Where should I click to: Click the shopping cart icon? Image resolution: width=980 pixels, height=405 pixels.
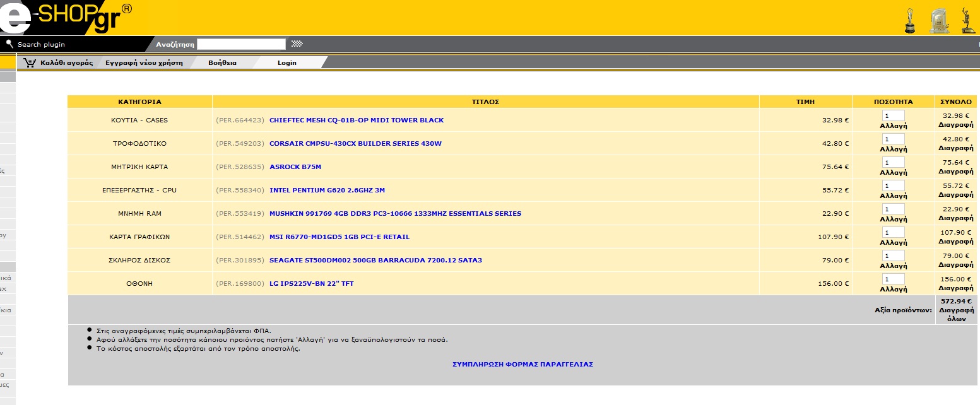30,62
